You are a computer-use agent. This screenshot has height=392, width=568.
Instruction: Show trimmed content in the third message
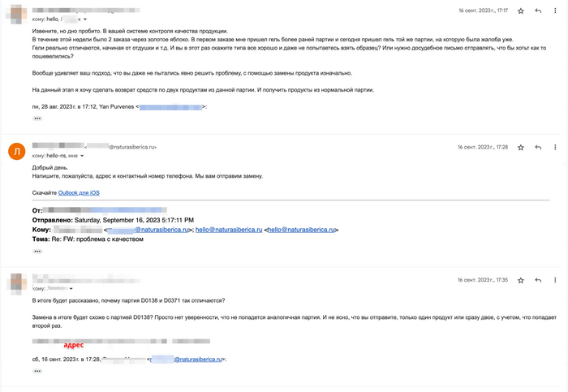(x=37, y=371)
